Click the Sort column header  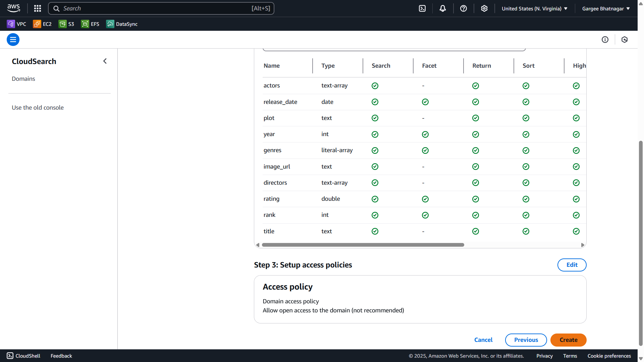[x=529, y=66]
